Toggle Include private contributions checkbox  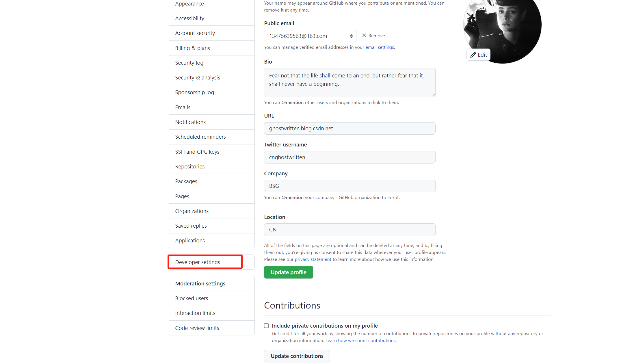(266, 325)
